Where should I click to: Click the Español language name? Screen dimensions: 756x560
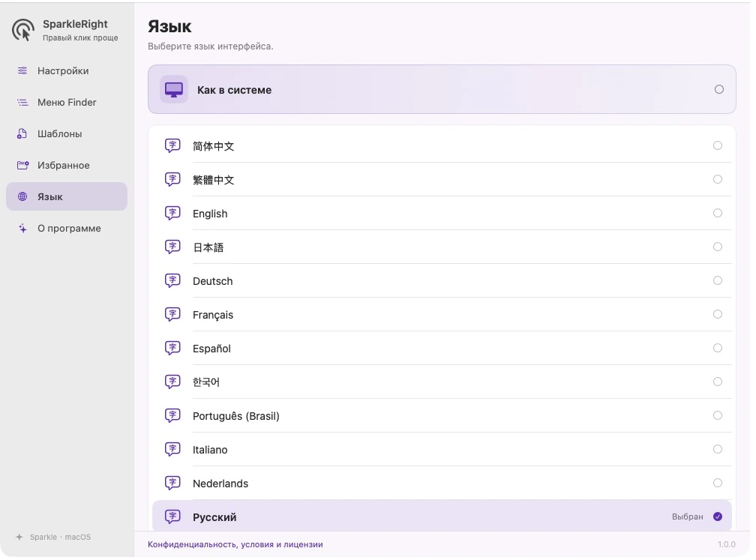(211, 349)
